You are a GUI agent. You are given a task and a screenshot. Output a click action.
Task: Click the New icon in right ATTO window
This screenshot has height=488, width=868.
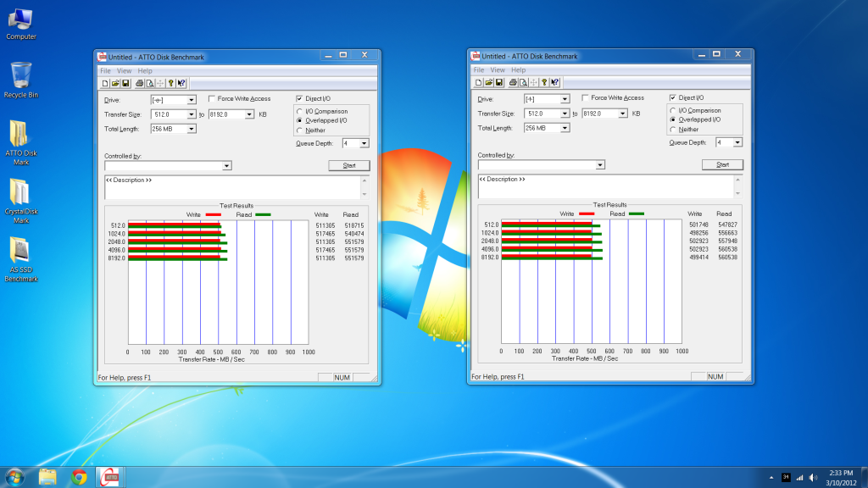pos(478,82)
